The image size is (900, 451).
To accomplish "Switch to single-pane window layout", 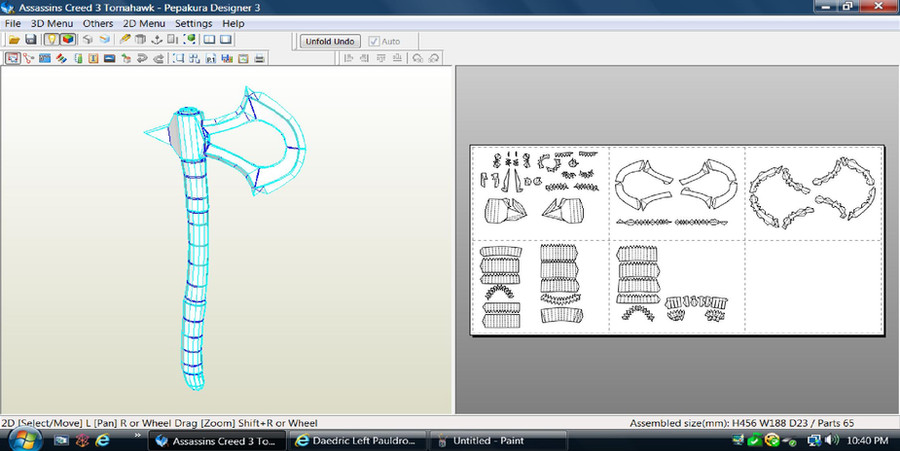I will click(226, 40).
